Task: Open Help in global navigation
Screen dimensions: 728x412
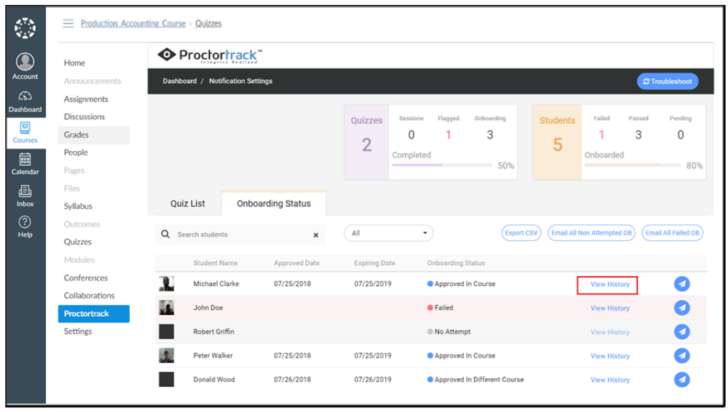Action: (x=25, y=227)
